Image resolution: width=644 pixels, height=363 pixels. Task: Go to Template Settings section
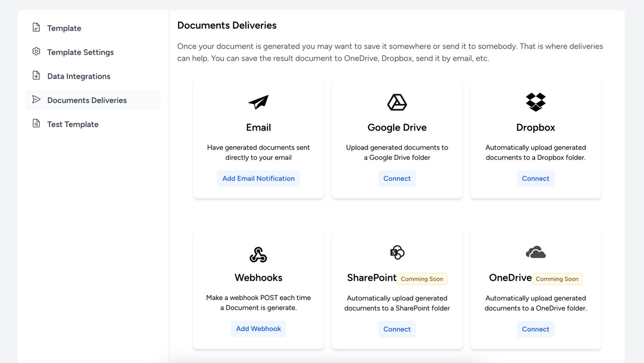tap(80, 52)
